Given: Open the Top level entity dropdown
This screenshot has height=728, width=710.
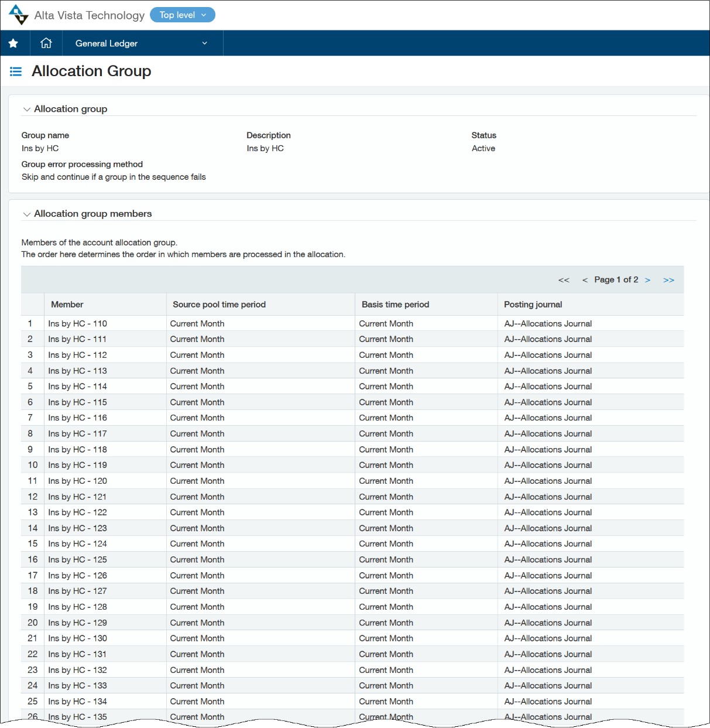Looking at the screenshot, I should pyautogui.click(x=183, y=15).
